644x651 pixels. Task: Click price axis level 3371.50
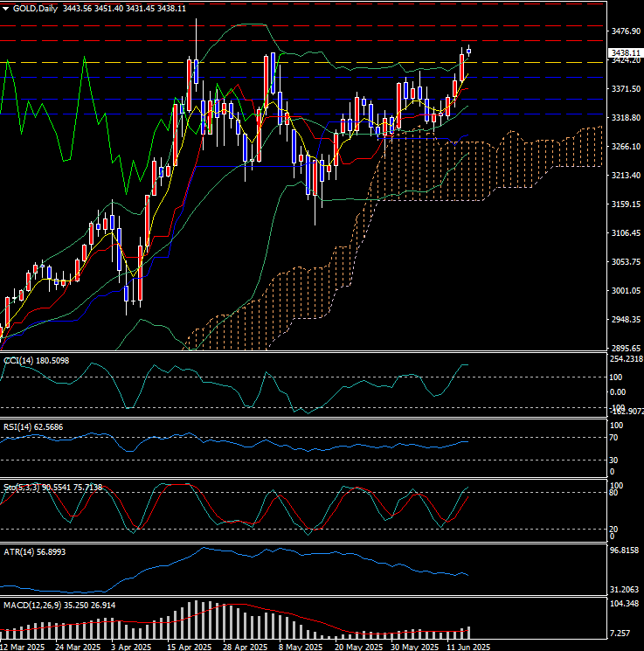point(626,89)
